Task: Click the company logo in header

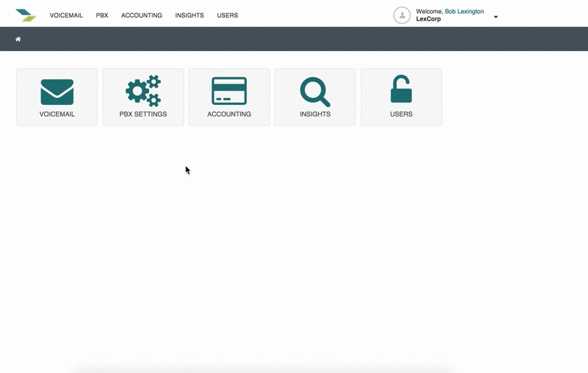Action: pyautogui.click(x=26, y=15)
